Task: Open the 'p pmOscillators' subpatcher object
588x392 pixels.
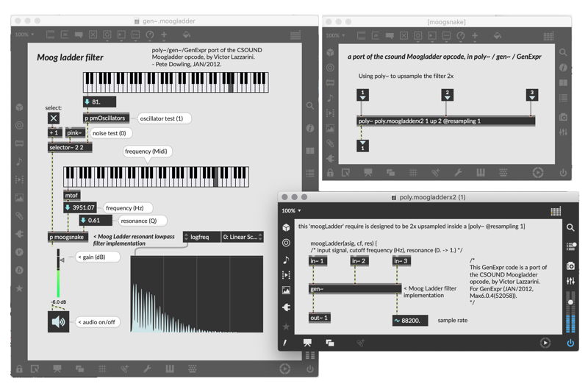Action: 106,118
